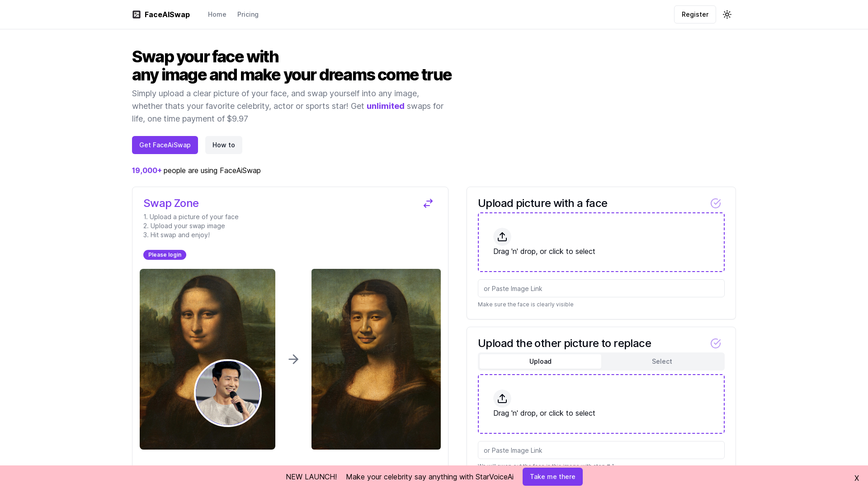Click Paste Image Link field under face upload
Viewport: 868px width, 488px height.
[601, 288]
